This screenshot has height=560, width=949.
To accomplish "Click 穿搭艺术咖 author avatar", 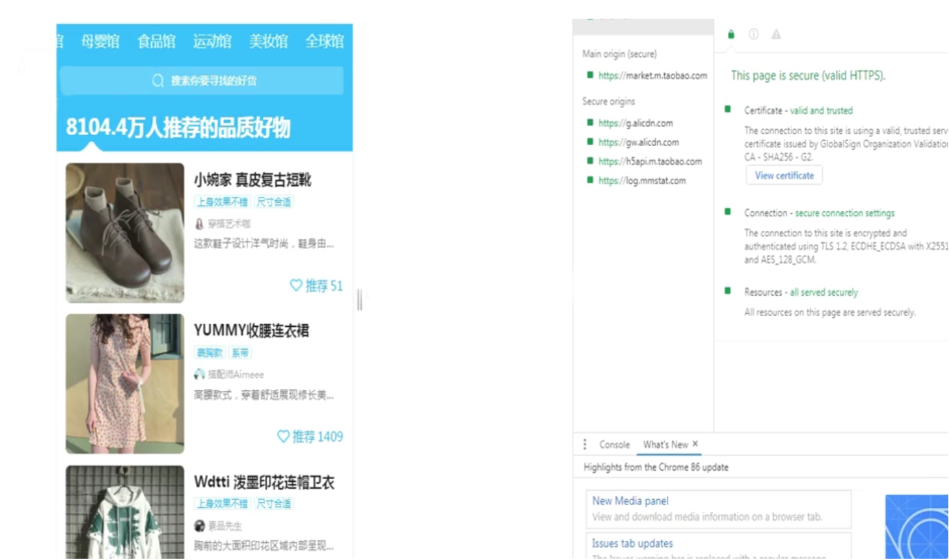I will (x=199, y=223).
